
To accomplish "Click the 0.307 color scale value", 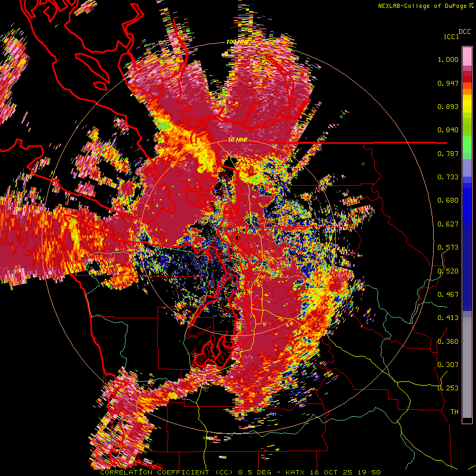I will pyautogui.click(x=448, y=365).
